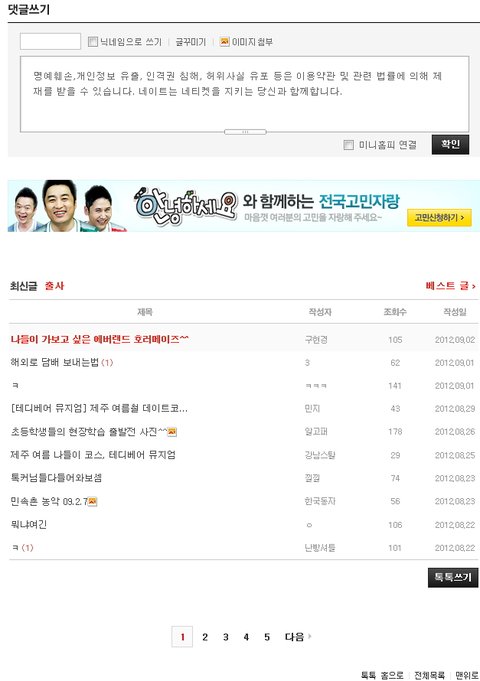Go to page 5

point(267,637)
